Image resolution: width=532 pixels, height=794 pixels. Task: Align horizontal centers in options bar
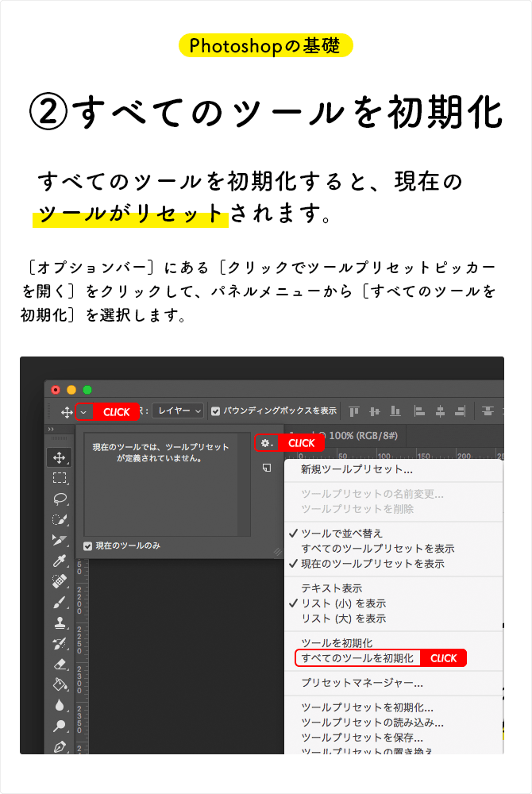[x=440, y=411]
